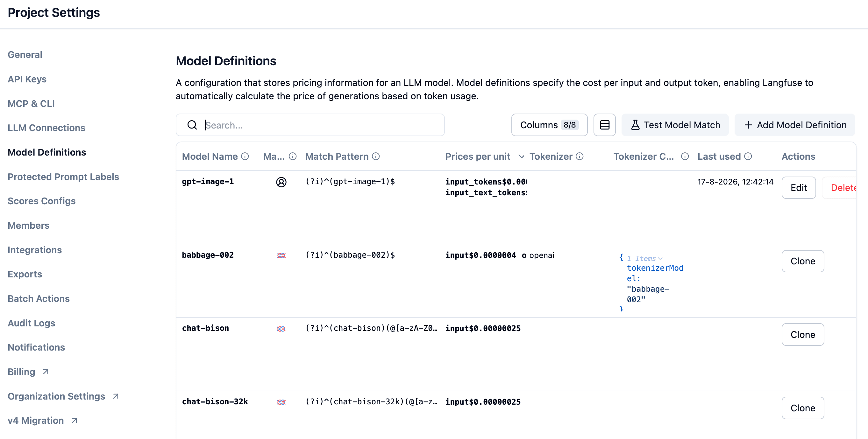Open LLM Connections page
The width and height of the screenshot is (868, 439).
click(x=46, y=128)
